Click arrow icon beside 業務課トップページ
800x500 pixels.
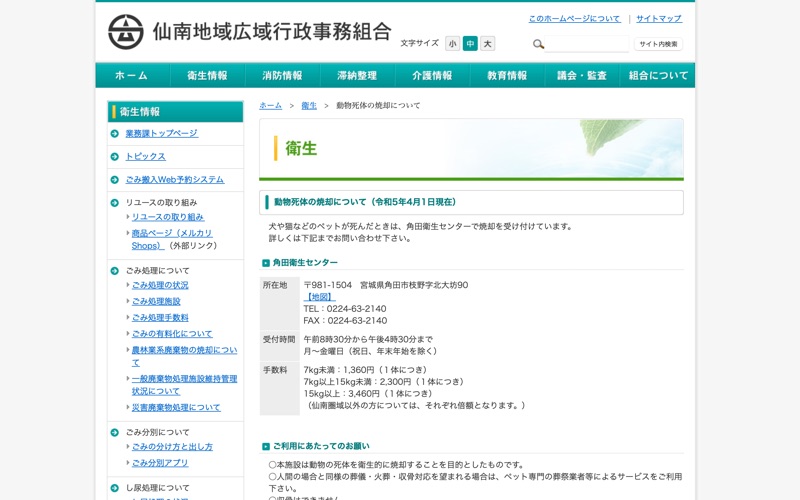click(115, 134)
